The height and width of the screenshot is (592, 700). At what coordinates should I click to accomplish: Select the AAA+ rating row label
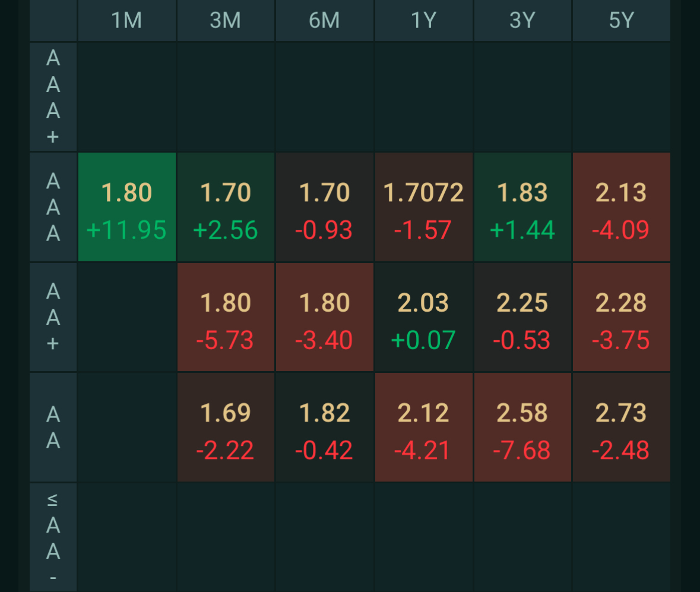tap(53, 97)
